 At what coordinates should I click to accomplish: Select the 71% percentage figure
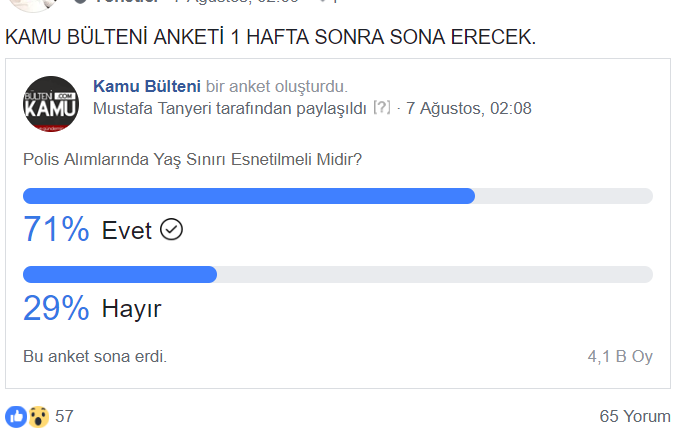point(56,231)
